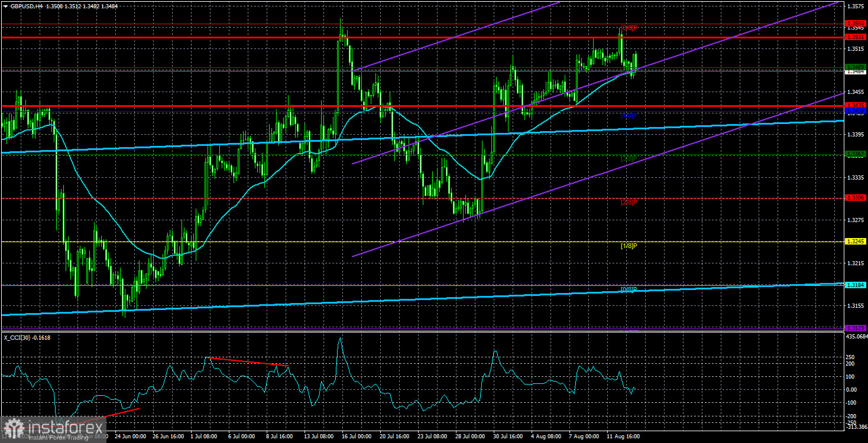This screenshot has width=868, height=443.
Task: Click the 1.3395 price axis value
Action: coord(856,135)
